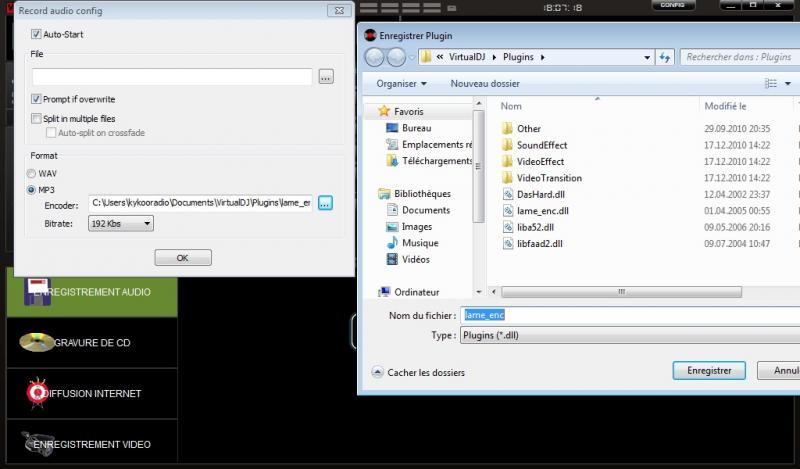Select Favoris in navigation pane

pos(408,111)
